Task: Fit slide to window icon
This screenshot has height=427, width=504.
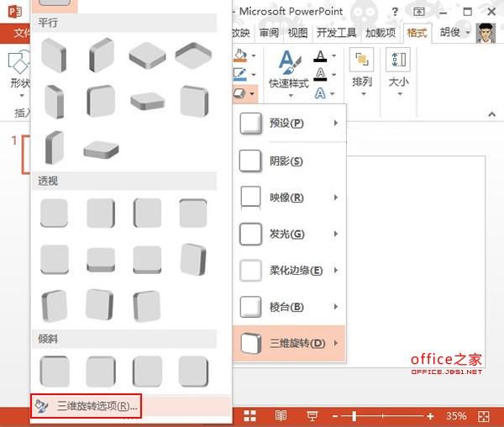Action: (484, 416)
